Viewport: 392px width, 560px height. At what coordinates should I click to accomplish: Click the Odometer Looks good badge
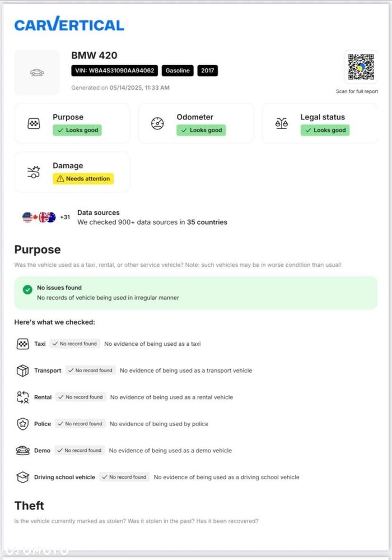pos(202,130)
